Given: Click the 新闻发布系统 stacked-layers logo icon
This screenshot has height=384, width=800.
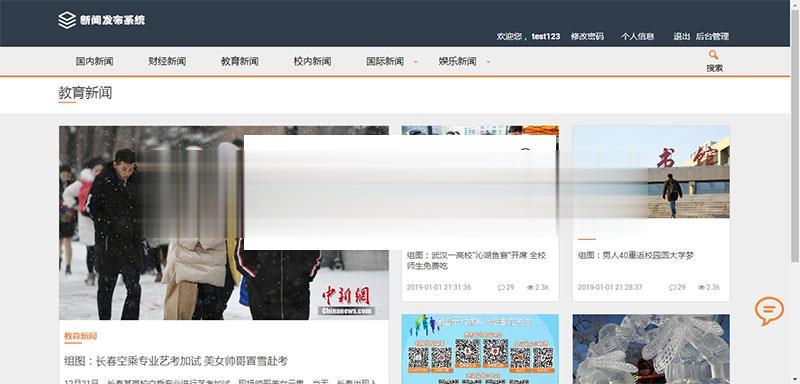Looking at the screenshot, I should [x=67, y=20].
